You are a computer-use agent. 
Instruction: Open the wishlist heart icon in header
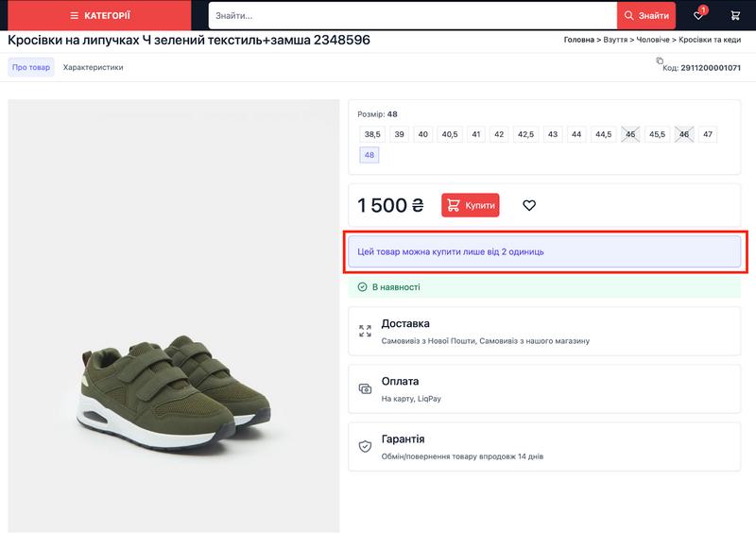click(x=698, y=15)
